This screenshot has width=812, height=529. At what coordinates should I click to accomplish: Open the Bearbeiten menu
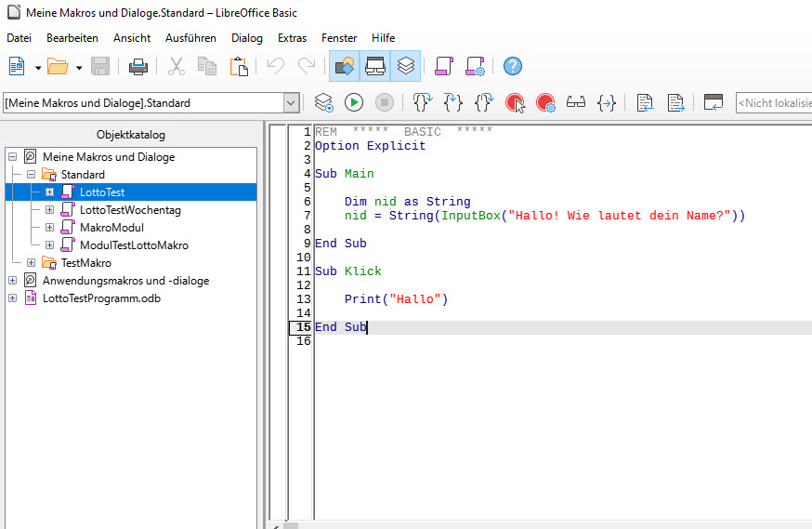pos(72,38)
